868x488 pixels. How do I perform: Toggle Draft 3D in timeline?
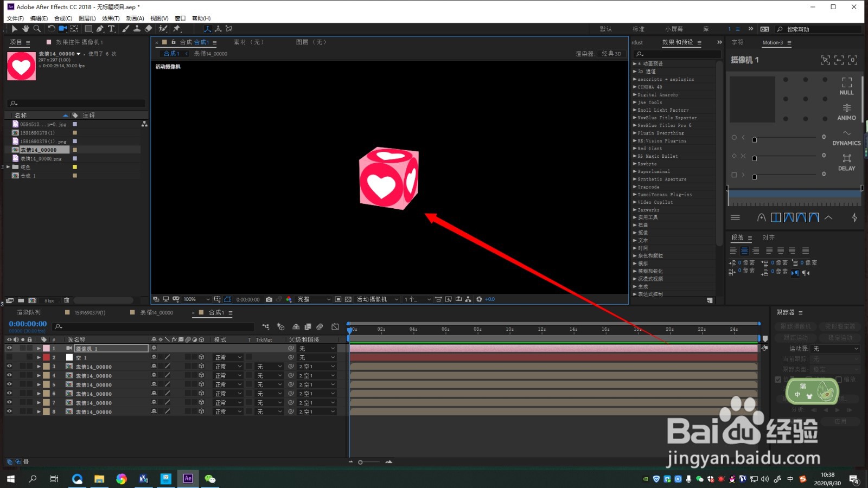pos(280,326)
